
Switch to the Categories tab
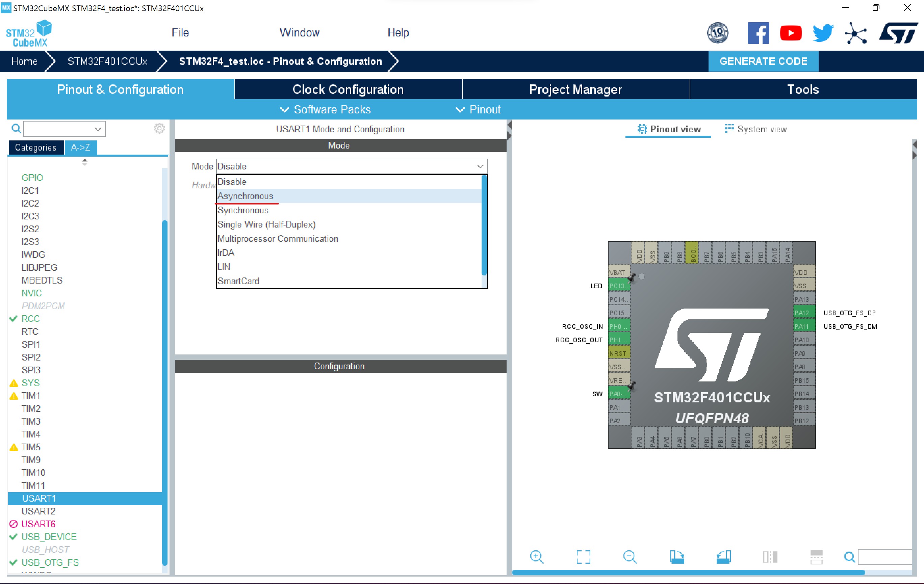click(36, 148)
